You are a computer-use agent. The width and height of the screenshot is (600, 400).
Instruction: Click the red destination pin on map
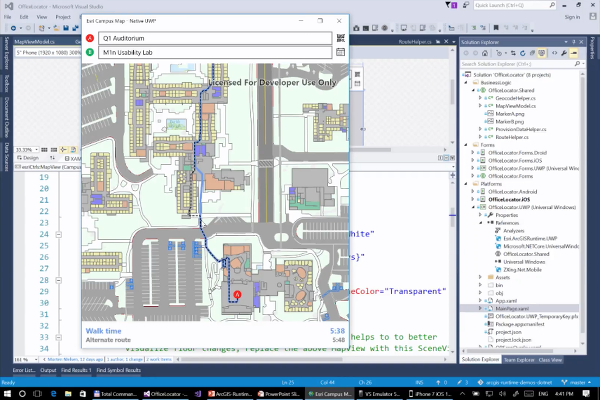(237, 294)
